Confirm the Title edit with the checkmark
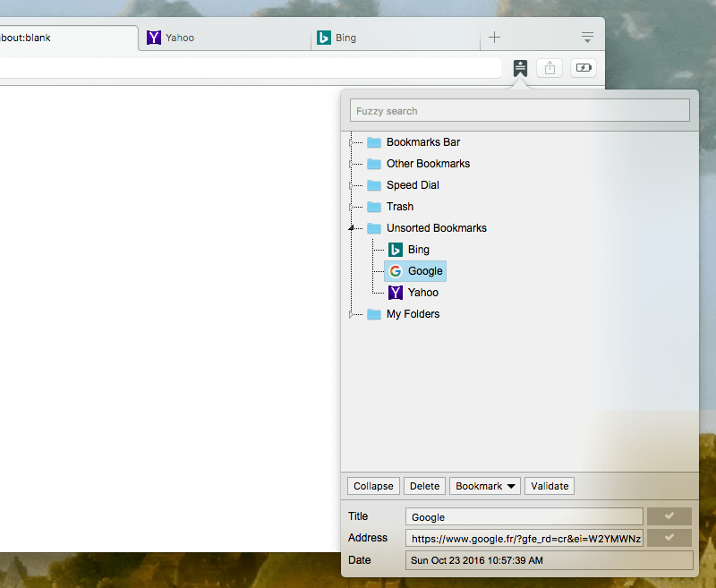 click(669, 516)
